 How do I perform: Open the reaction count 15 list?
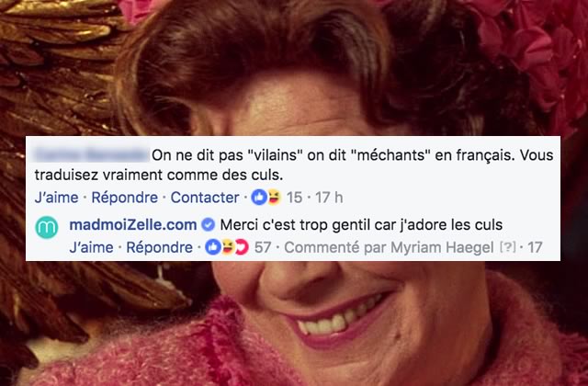point(294,198)
